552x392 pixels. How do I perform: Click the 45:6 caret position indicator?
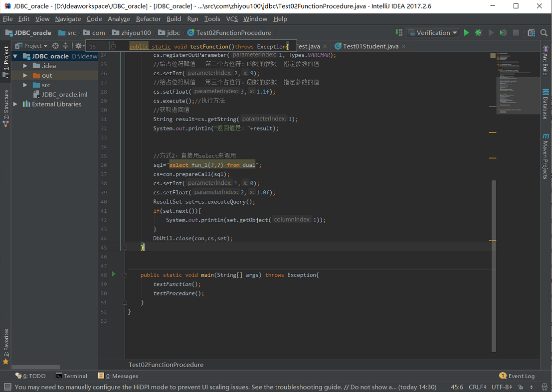click(457, 387)
